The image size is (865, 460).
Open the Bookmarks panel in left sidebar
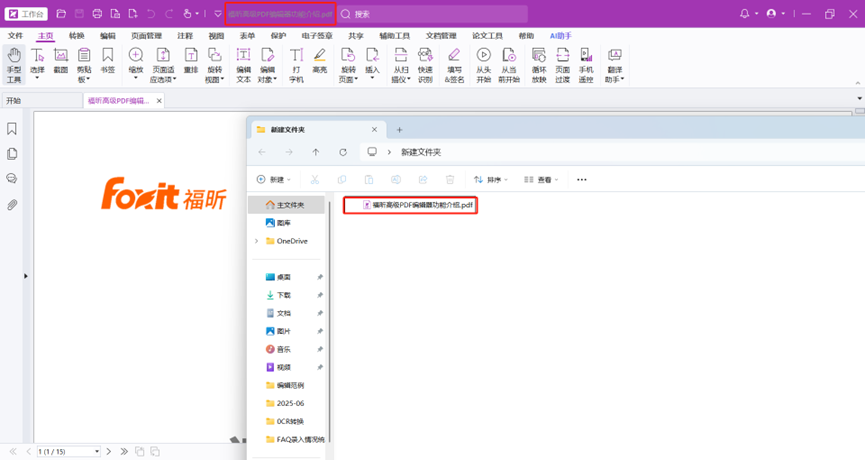tap(12, 129)
